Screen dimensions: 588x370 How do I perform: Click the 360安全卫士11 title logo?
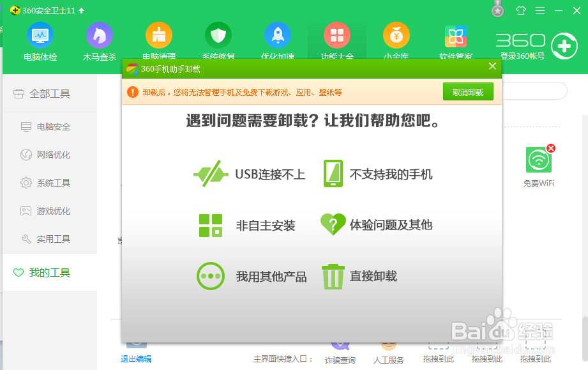(15, 10)
